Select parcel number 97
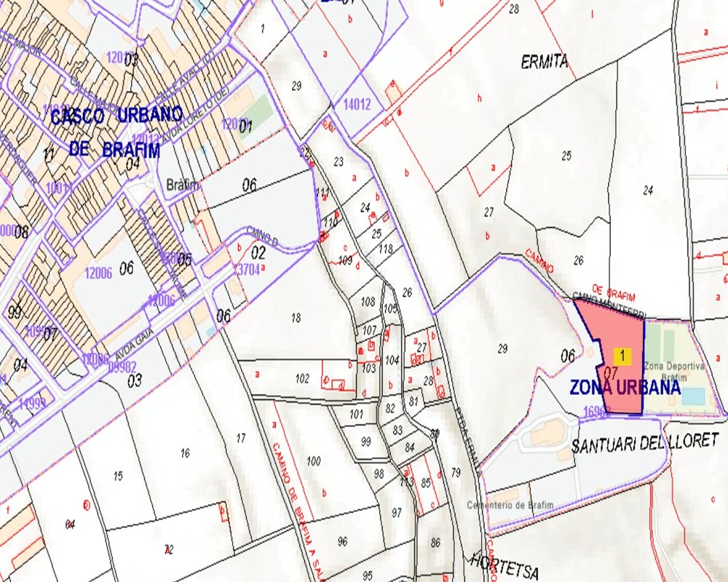 click(x=396, y=513)
